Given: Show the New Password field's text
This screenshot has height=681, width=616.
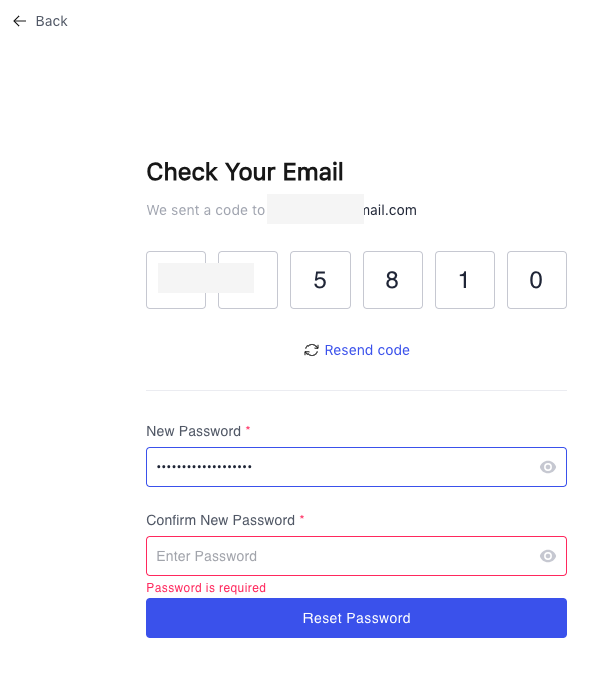Looking at the screenshot, I should 547,467.
